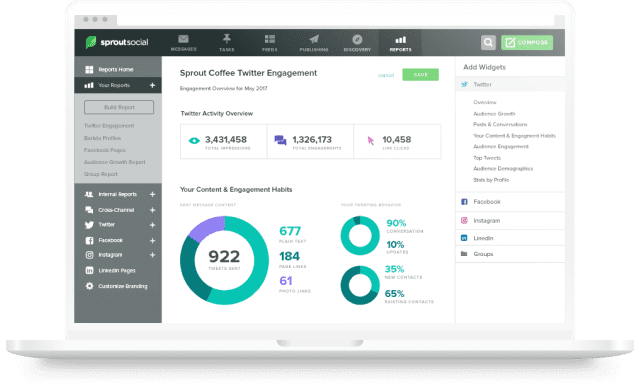This screenshot has height=392, width=640.
Task: Click the LinkedIn Pages icon
Action: pos(89,270)
